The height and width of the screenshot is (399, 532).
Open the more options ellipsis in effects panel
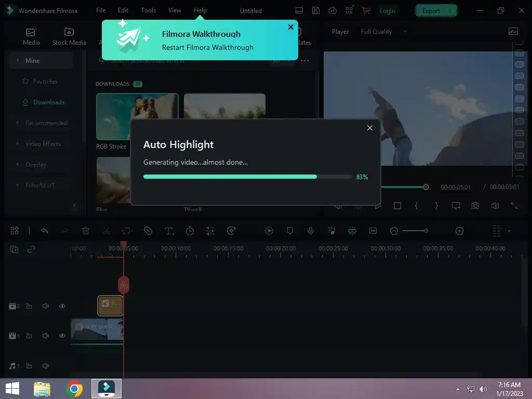click(304, 61)
